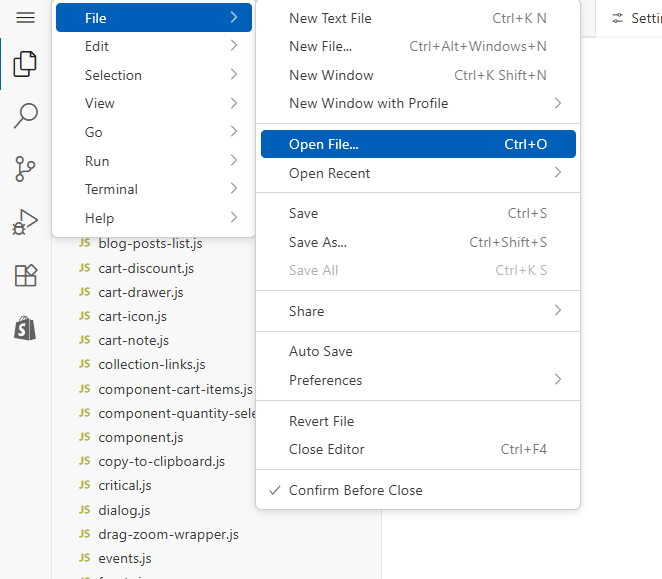Click the JS icon beside cart-drawer.js
Image resolution: width=662 pixels, height=579 pixels.
pos(84,292)
